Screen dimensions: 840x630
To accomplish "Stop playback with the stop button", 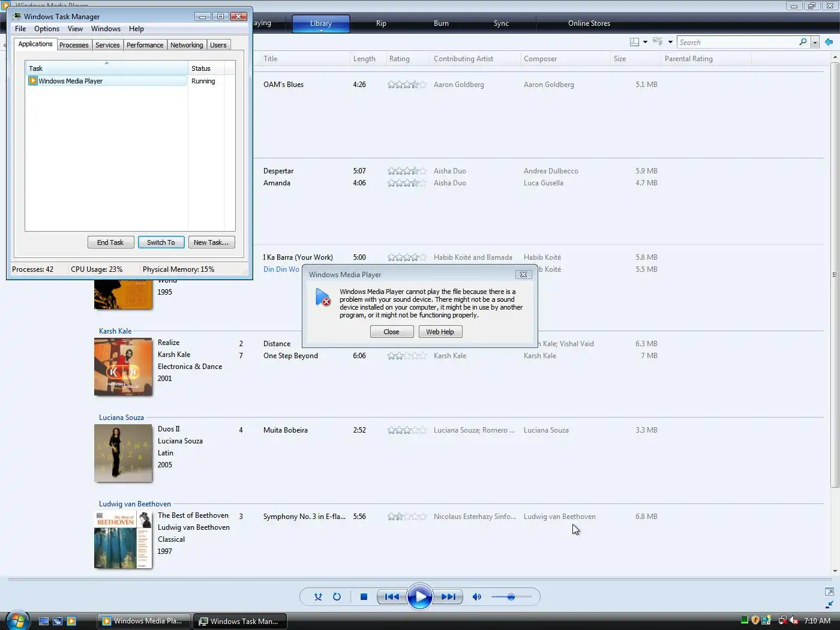I will [x=364, y=596].
